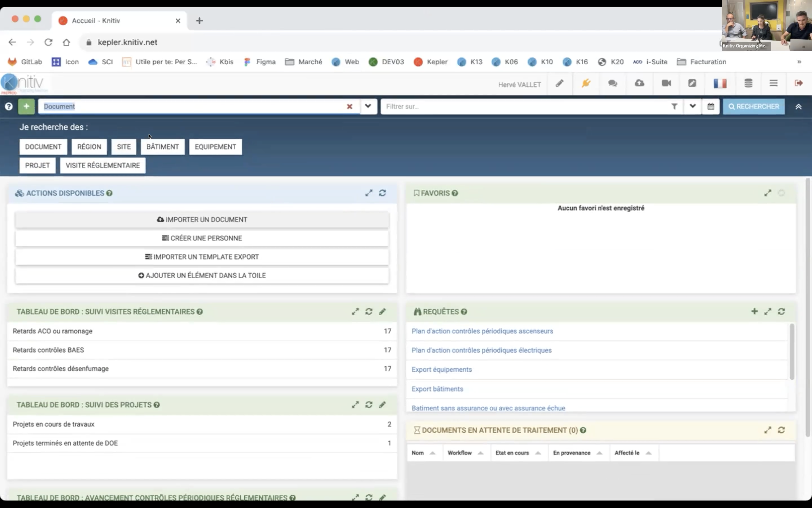Open Plan d'action contrôles périodiques électriques
Screen dimensions: 812x508
[481, 350]
